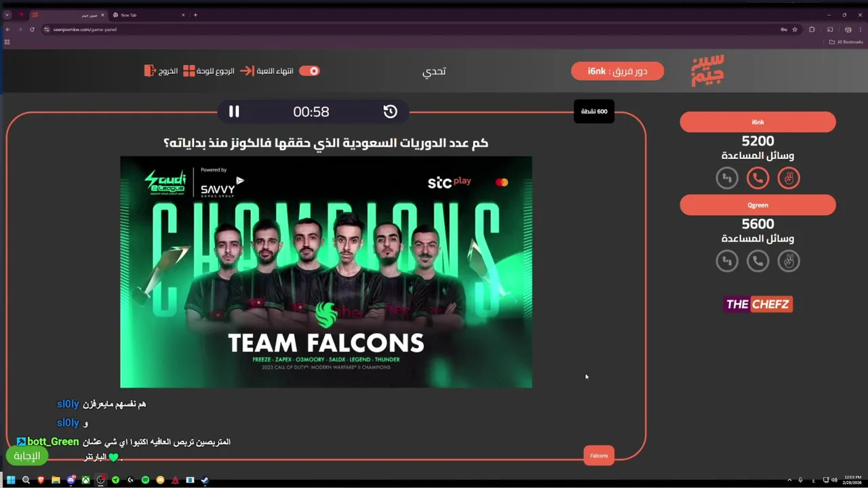Screen dimensions: 868x488
Task: Open Discord from taskbar
Action: coord(71,480)
